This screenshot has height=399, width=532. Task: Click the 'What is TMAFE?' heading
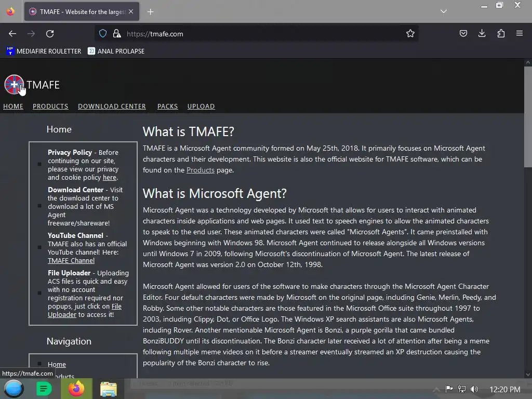pos(188,131)
